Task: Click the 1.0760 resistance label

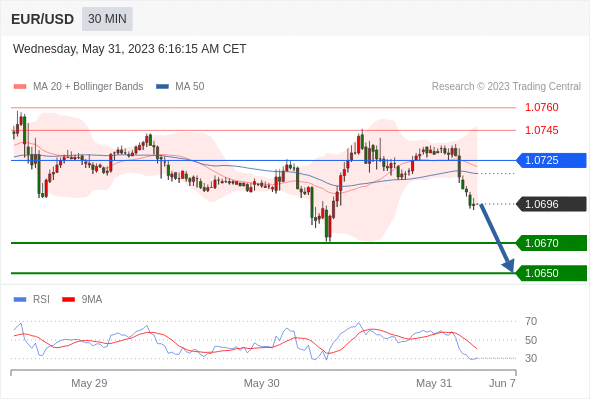Action: 541,108
